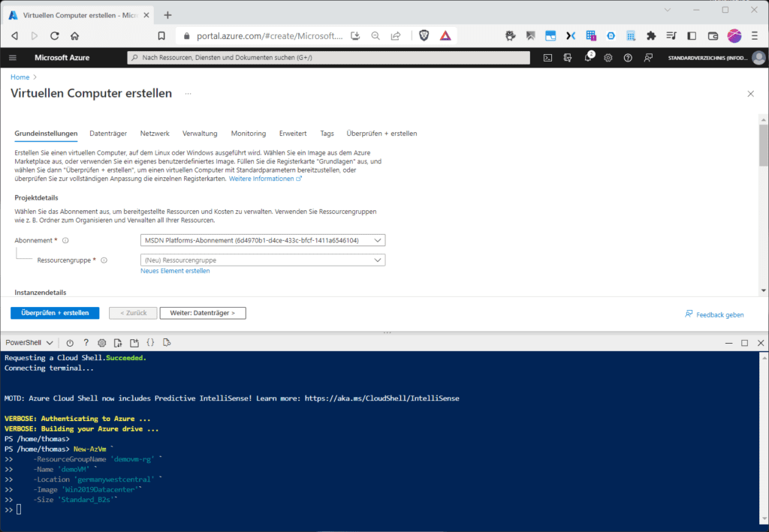This screenshot has height=532, width=769.
Task: Open the browser extensions puzzle icon
Action: [651, 36]
